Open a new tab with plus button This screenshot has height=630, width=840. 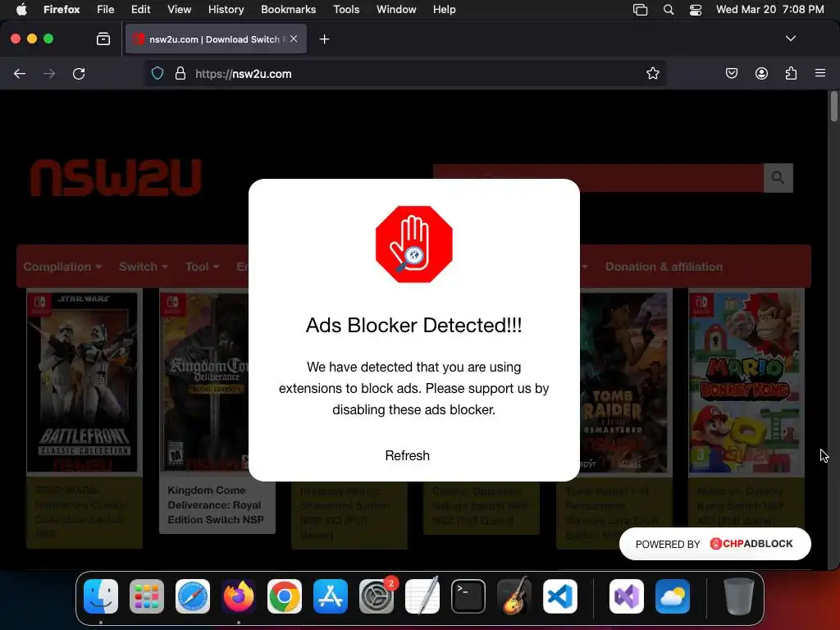pyautogui.click(x=324, y=39)
